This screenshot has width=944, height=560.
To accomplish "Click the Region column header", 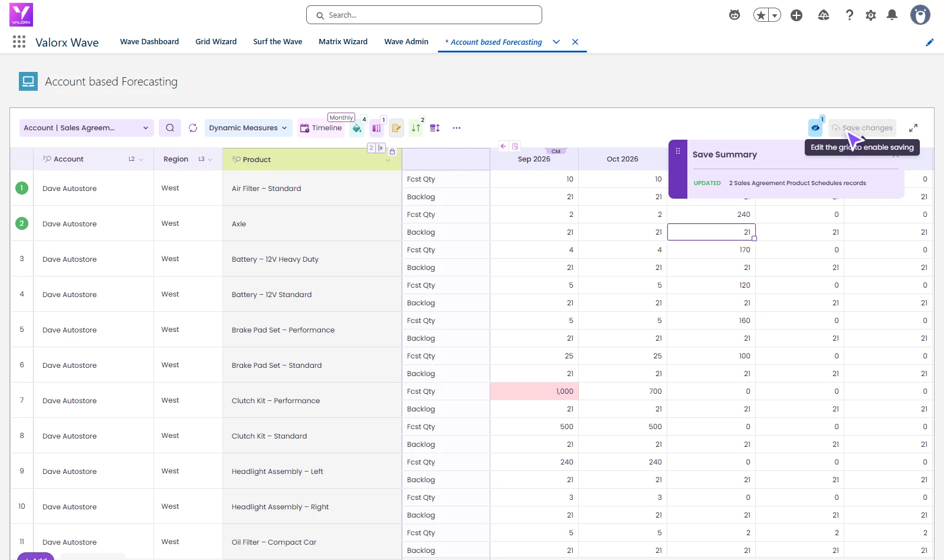I will pyautogui.click(x=188, y=159).
